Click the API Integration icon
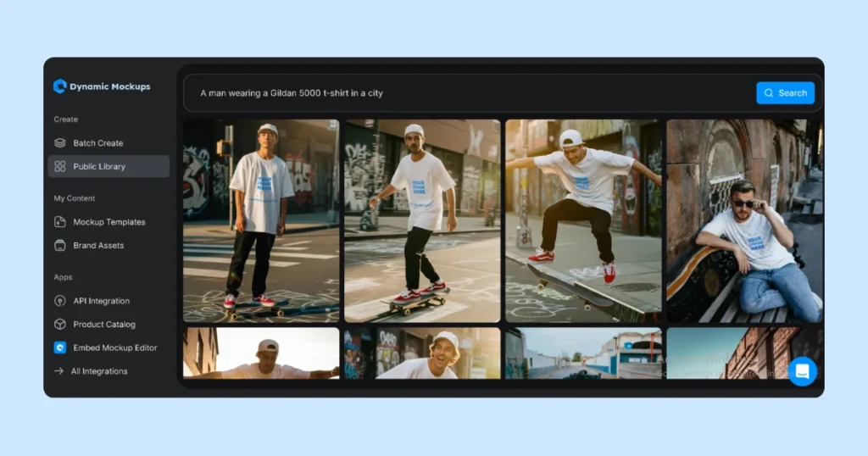868x456 pixels. pyautogui.click(x=60, y=301)
